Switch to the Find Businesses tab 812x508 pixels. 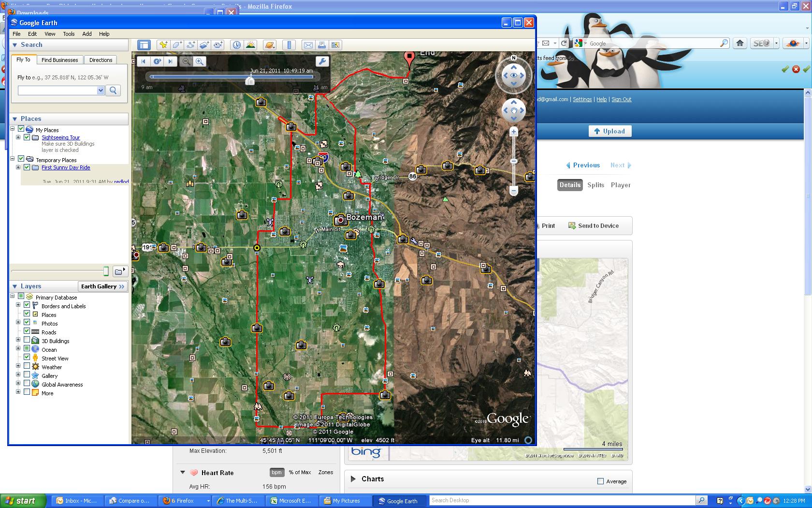tap(59, 60)
